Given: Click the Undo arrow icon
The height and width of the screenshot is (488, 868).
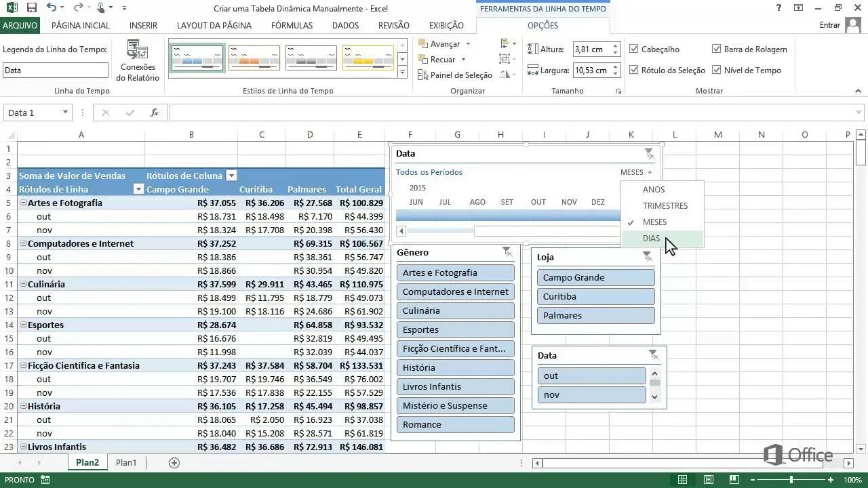Looking at the screenshot, I should [52, 7].
